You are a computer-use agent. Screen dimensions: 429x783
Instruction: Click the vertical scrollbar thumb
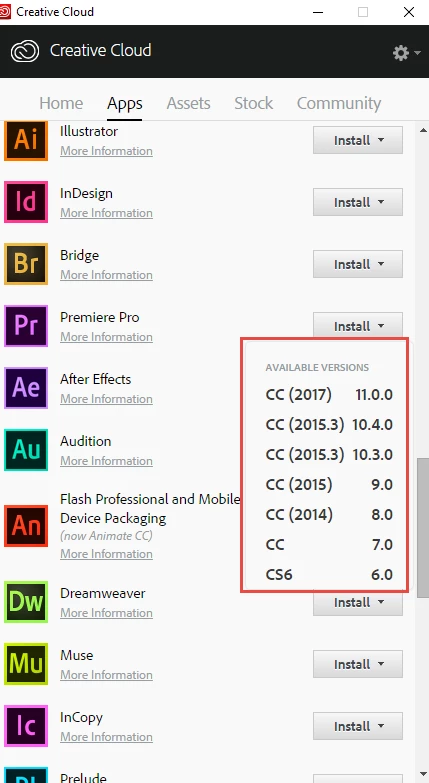[423, 526]
